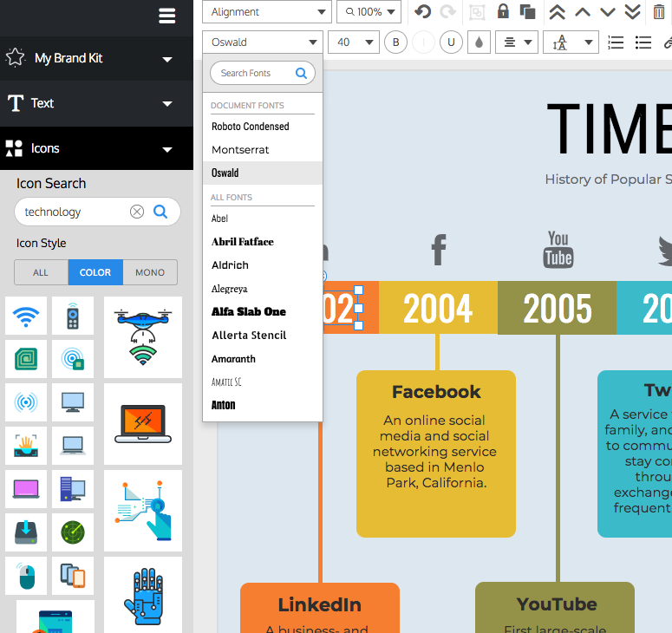Select the drone with WiFi icon

tap(143, 337)
